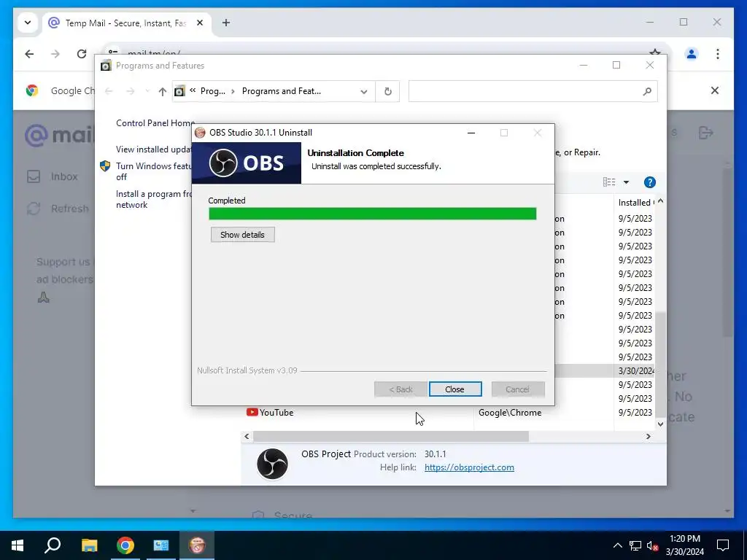Click vertical scrollbar down arrow in programs list
The width and height of the screenshot is (747, 560).
[x=660, y=424]
